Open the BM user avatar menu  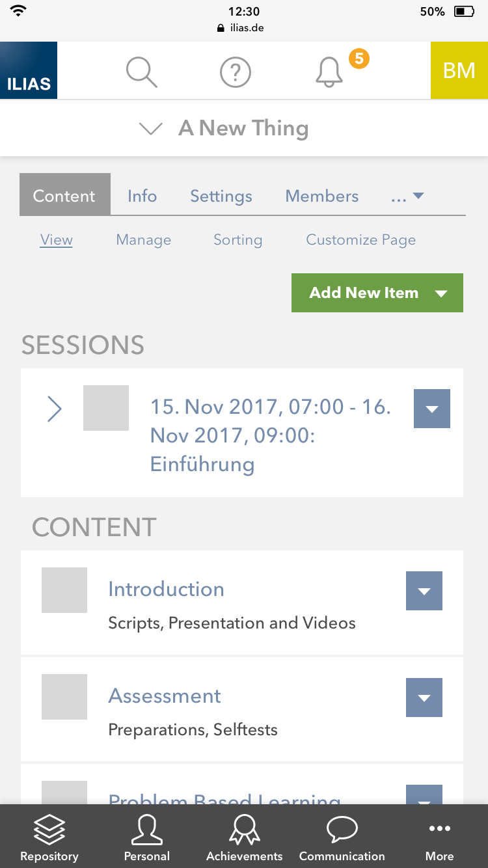(x=459, y=70)
